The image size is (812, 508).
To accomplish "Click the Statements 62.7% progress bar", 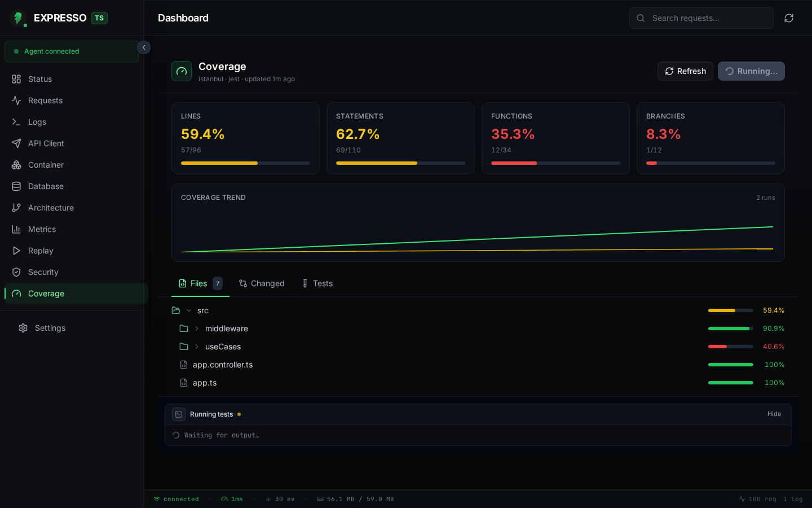I will pyautogui.click(x=400, y=163).
